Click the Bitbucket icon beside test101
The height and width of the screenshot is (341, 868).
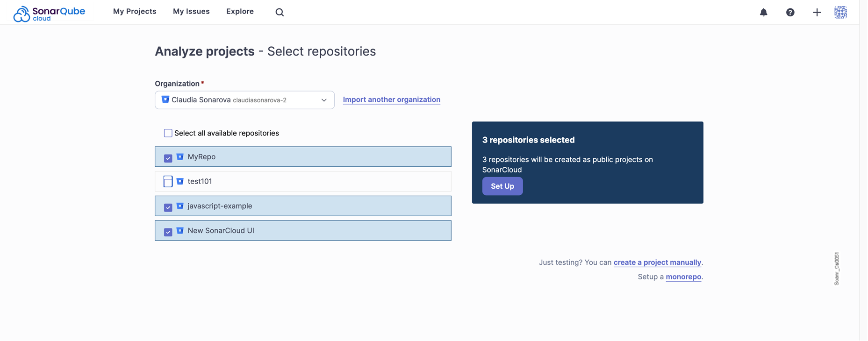point(180,181)
